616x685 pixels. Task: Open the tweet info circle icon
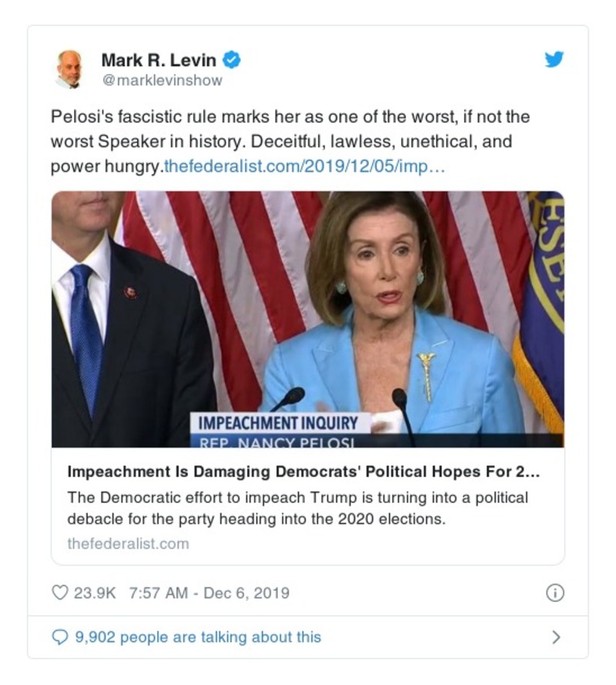(x=555, y=593)
